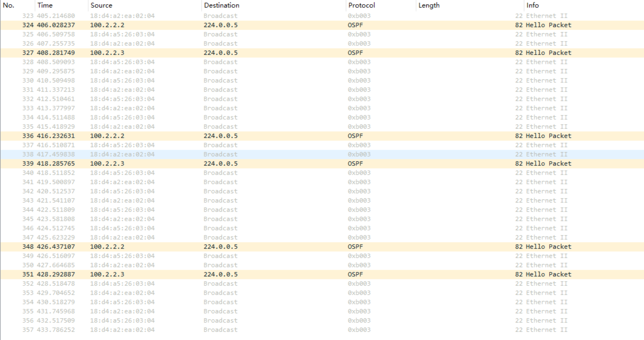Screen dimensions: 644x340
Task: Click the Length column header
Action: click(x=470, y=5)
